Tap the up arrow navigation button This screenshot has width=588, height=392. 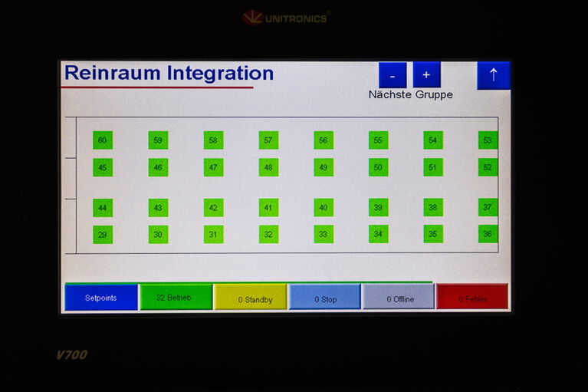point(493,75)
